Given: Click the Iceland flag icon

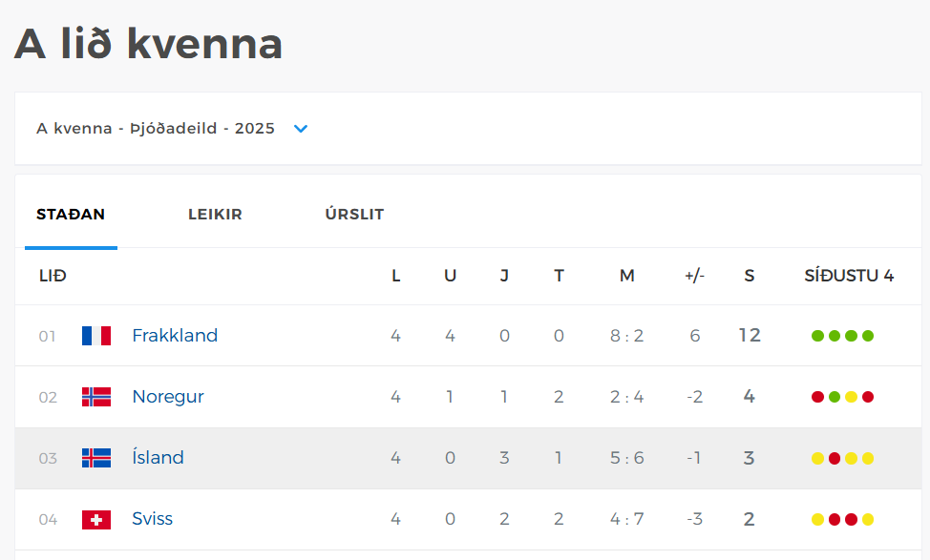Looking at the screenshot, I should click(96, 458).
